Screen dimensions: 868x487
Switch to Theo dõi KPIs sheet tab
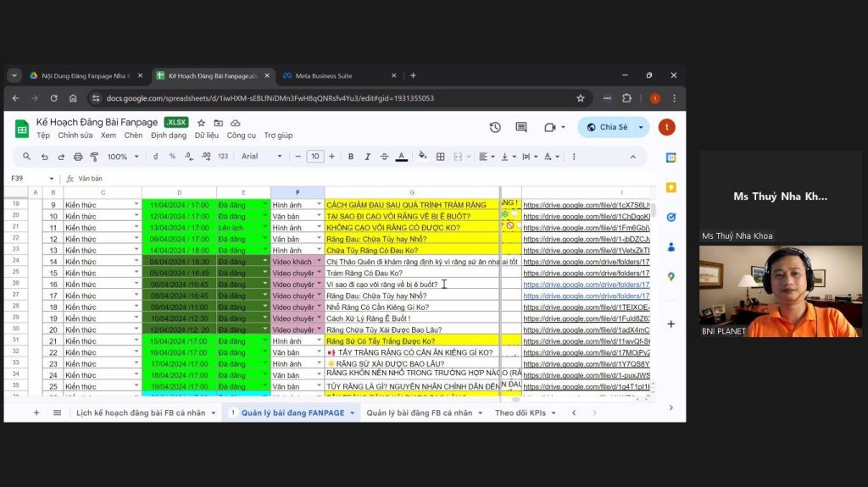point(526,412)
